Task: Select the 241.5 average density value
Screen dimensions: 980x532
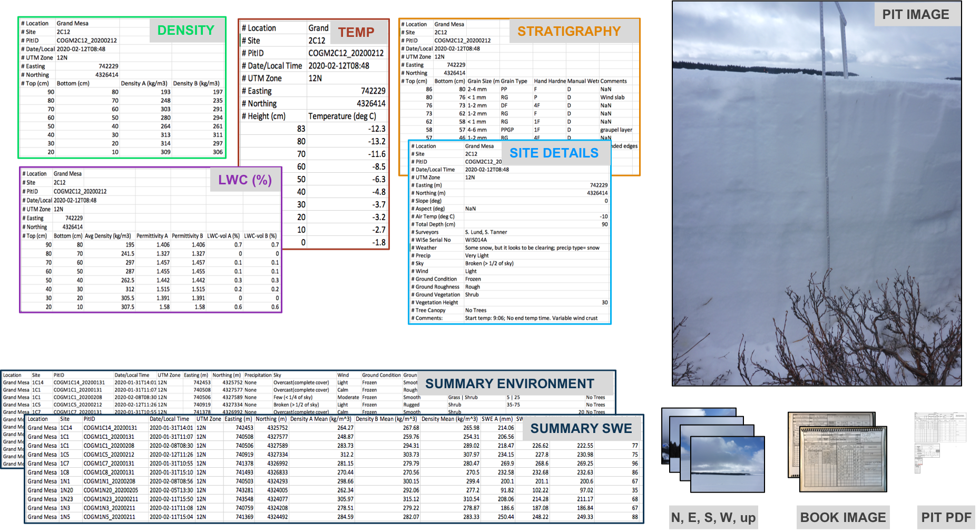Action: (x=128, y=253)
